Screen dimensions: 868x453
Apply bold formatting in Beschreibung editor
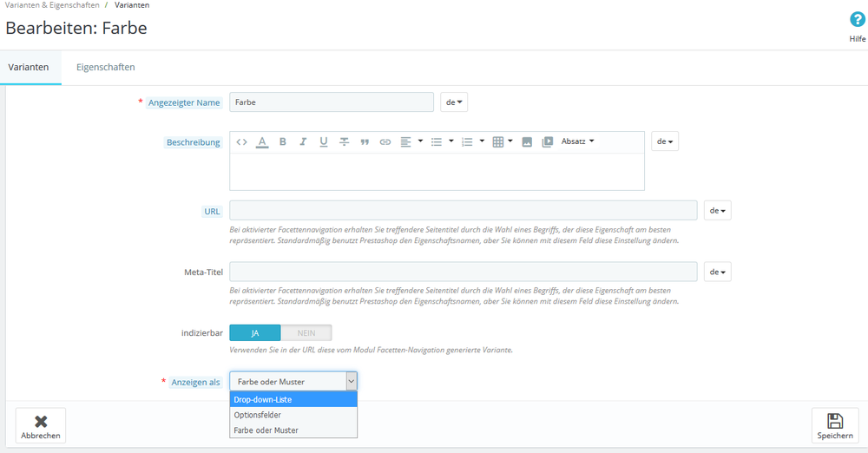(282, 141)
